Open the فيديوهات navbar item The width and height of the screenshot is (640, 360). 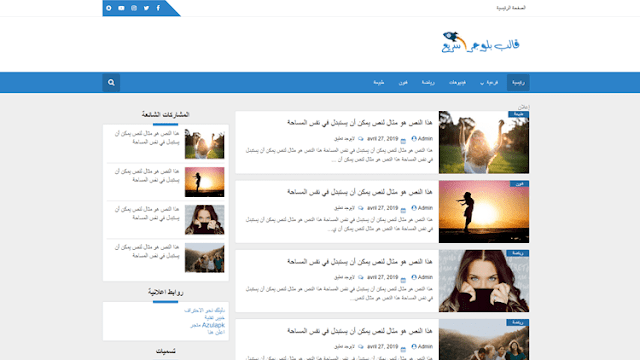tap(457, 82)
